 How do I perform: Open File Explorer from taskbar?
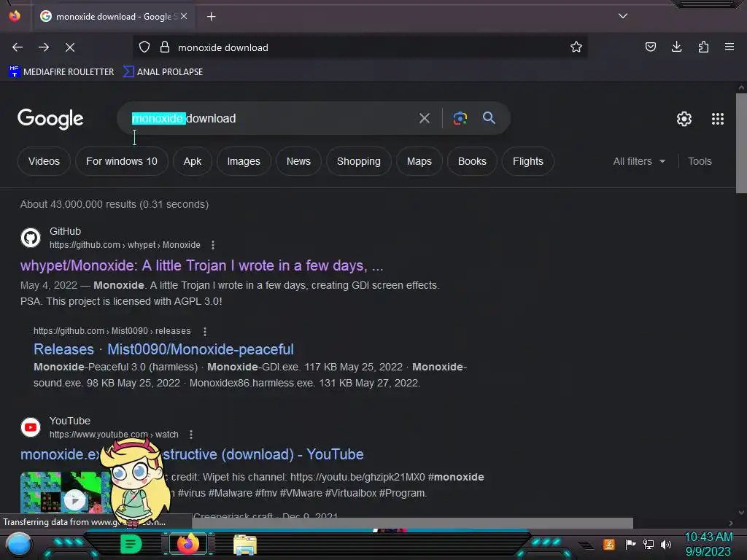pyautogui.click(x=245, y=545)
